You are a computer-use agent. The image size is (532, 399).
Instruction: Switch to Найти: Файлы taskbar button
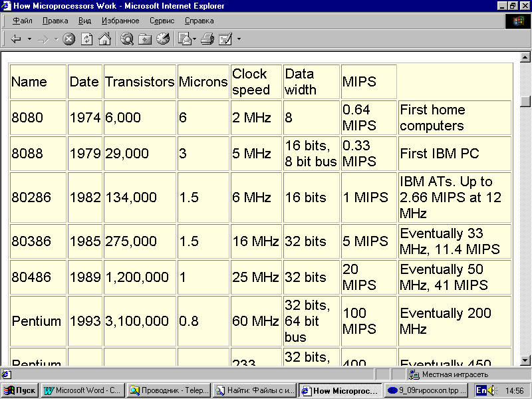tap(255, 390)
